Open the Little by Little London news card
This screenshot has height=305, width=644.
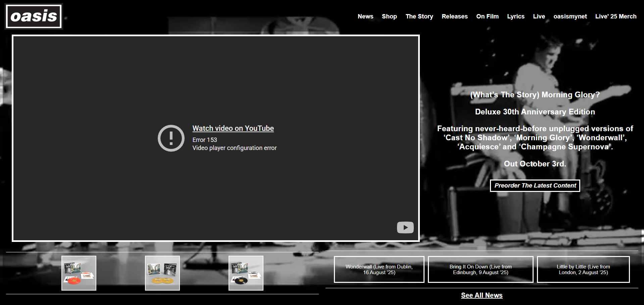tap(583, 269)
